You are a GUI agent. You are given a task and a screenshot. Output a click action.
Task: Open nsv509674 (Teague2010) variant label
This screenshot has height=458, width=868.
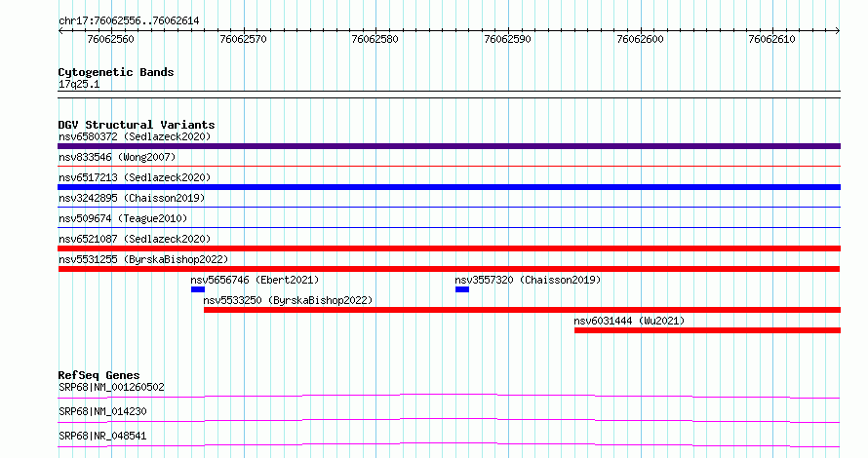(123, 218)
